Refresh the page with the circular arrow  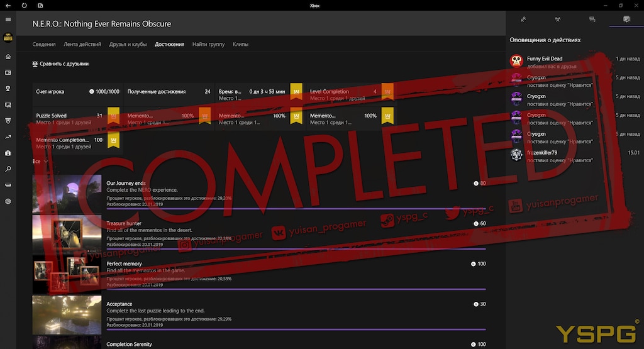[x=25, y=5]
